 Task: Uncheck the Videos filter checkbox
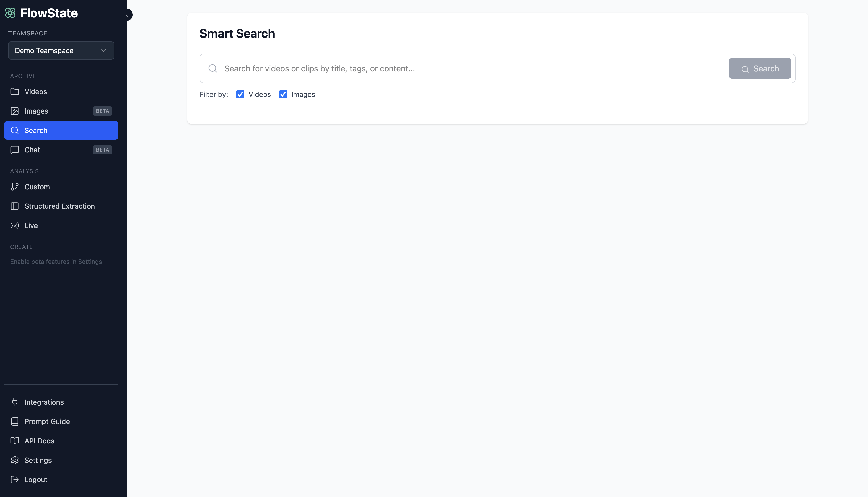point(240,95)
